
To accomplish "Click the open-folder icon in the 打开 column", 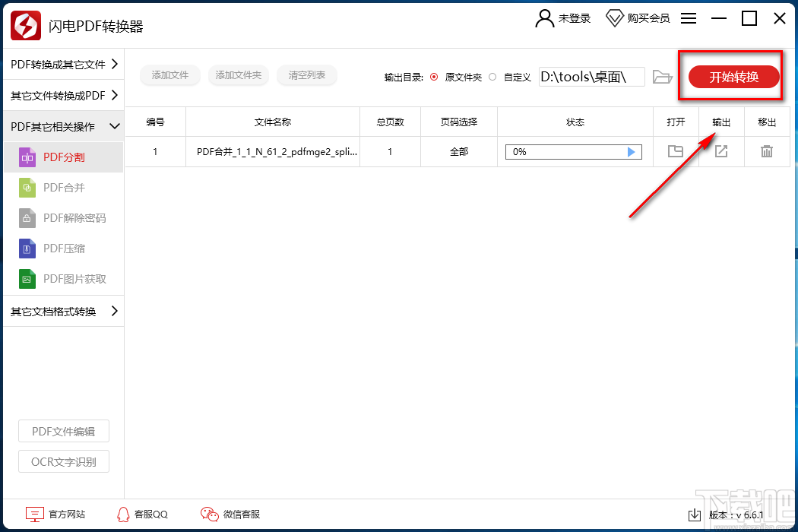I will (x=676, y=151).
